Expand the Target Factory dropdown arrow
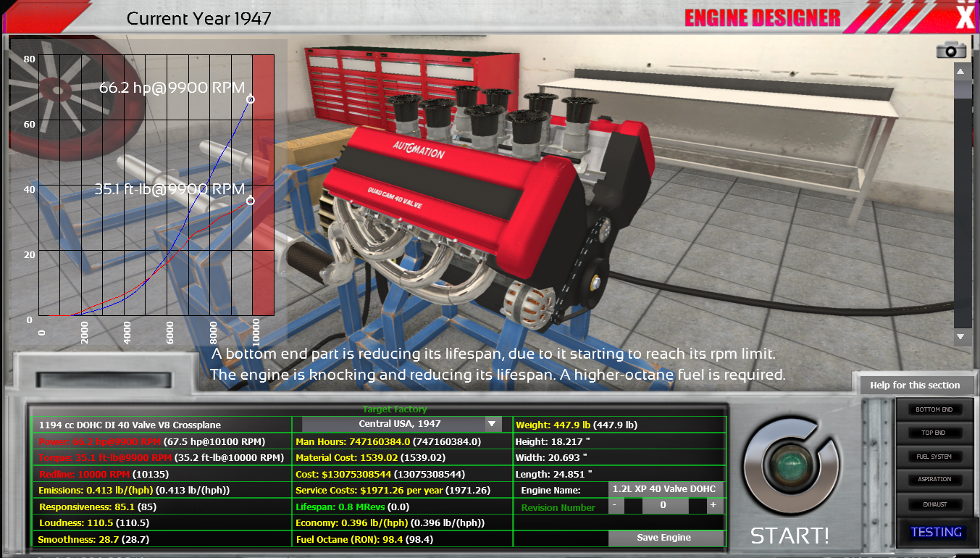 pyautogui.click(x=492, y=424)
